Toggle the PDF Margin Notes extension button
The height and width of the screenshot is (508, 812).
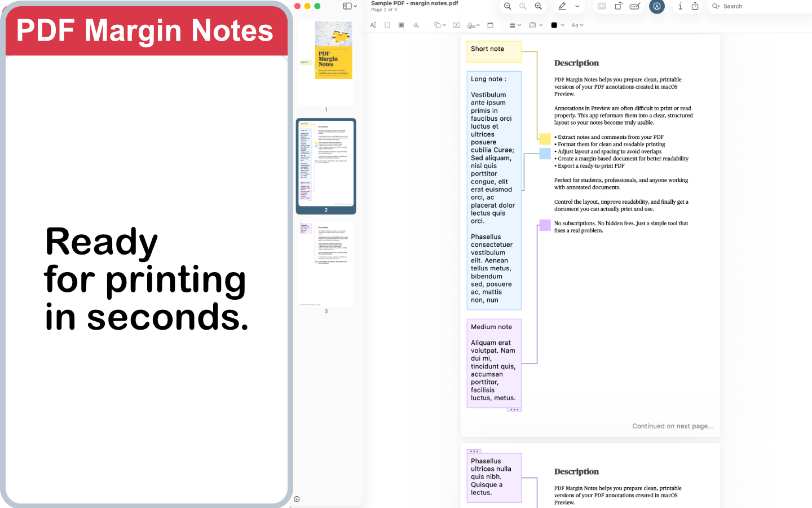[x=657, y=6]
